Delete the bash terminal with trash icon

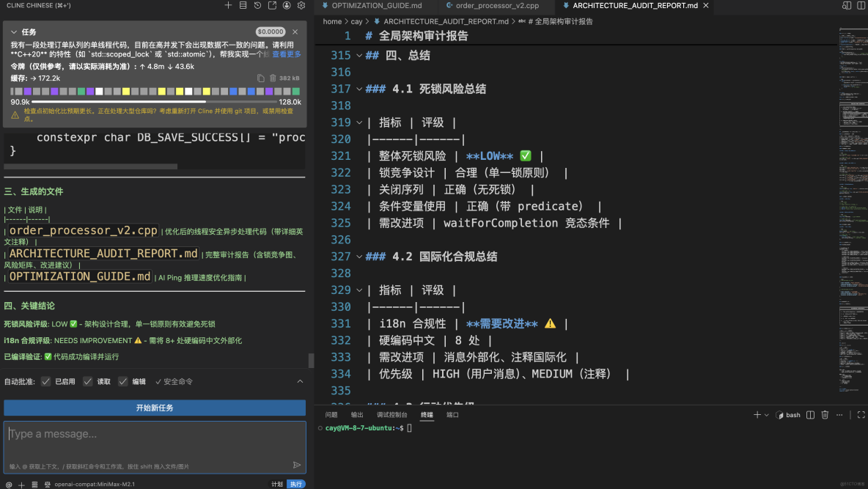click(825, 415)
